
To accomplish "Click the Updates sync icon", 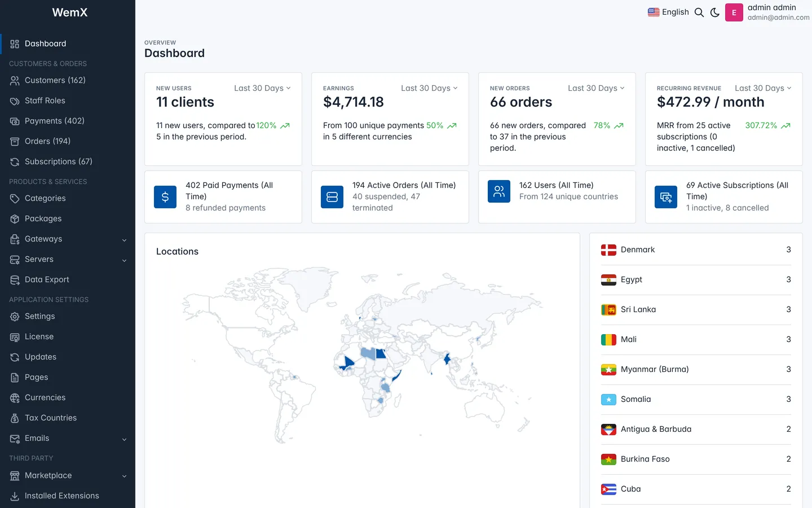I will click(x=15, y=357).
